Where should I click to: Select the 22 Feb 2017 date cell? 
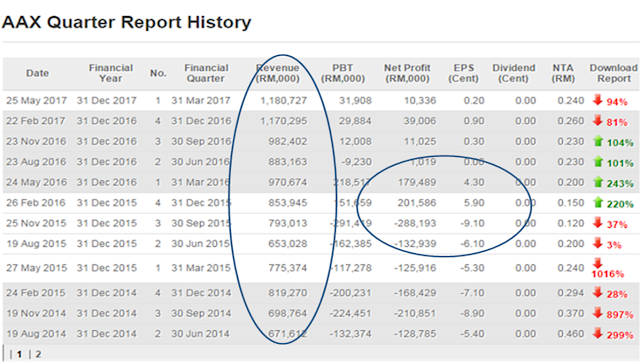pos(36,121)
